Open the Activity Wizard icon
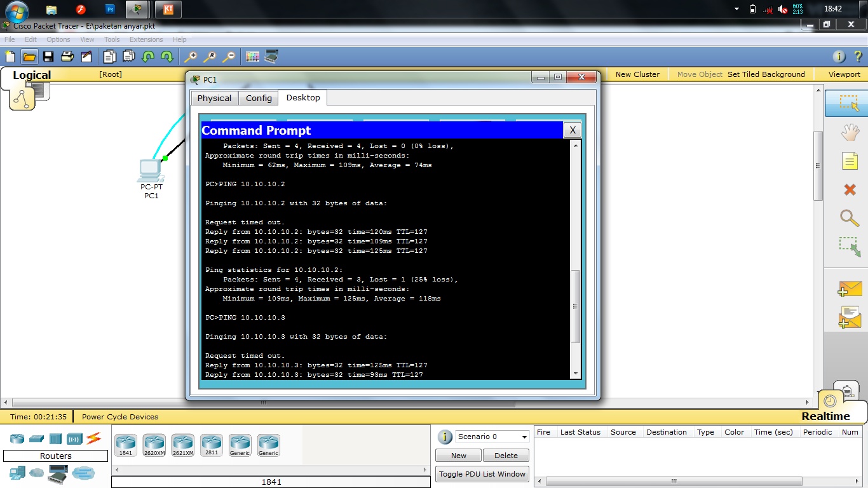 pyautogui.click(x=86, y=57)
